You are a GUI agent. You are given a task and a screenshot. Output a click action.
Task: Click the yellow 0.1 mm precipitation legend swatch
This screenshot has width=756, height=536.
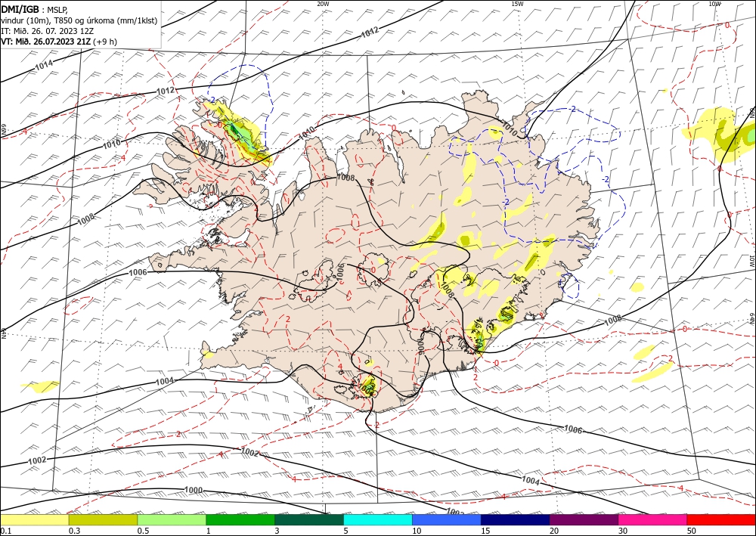tap(34, 519)
